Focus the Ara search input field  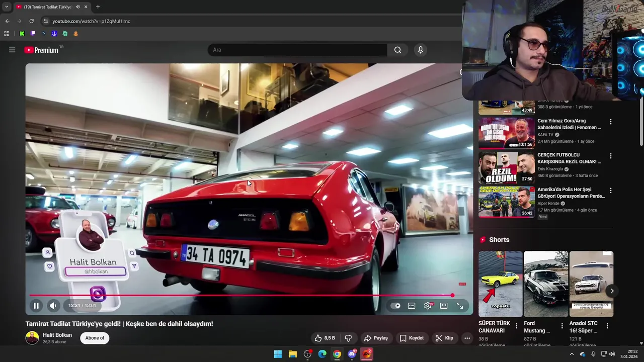pos(297,50)
